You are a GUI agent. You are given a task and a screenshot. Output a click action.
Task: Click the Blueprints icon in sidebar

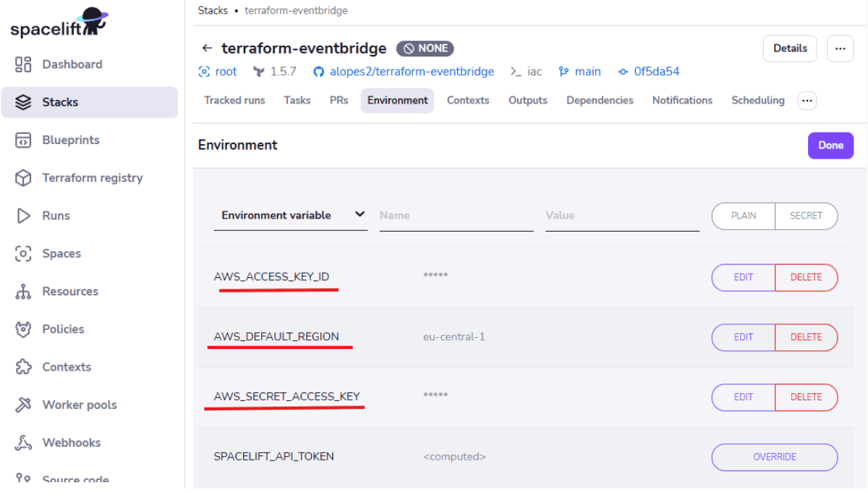pos(23,140)
